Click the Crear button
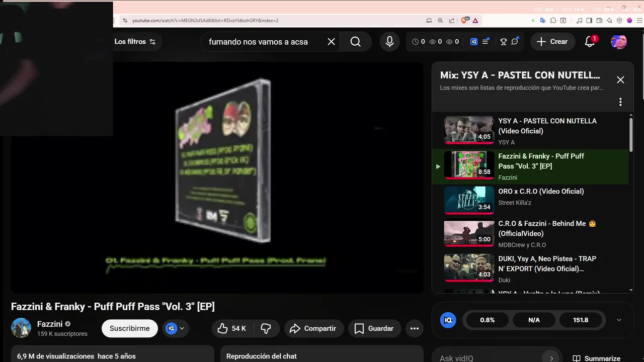 pyautogui.click(x=552, y=42)
